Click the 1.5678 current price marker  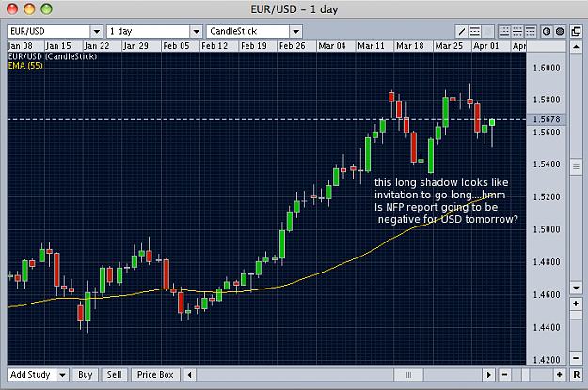pyautogui.click(x=547, y=119)
